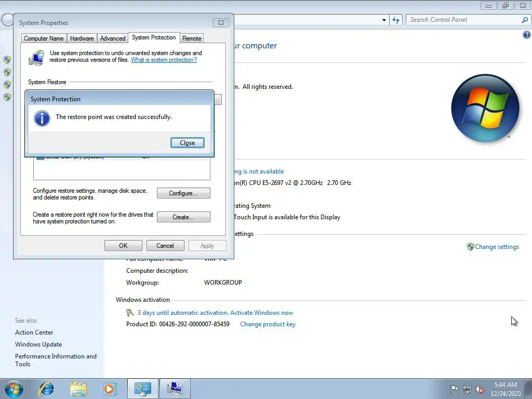Open the 'What is system protection?' link
This screenshot has width=532, height=399.
(x=164, y=60)
